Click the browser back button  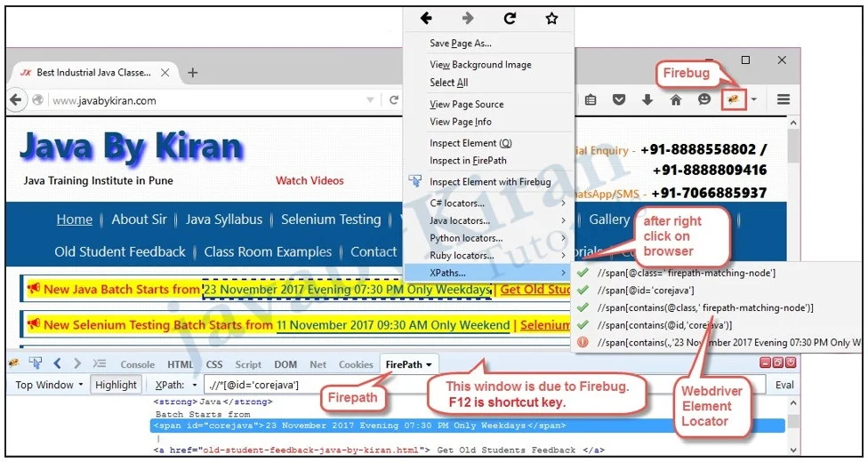(x=16, y=100)
